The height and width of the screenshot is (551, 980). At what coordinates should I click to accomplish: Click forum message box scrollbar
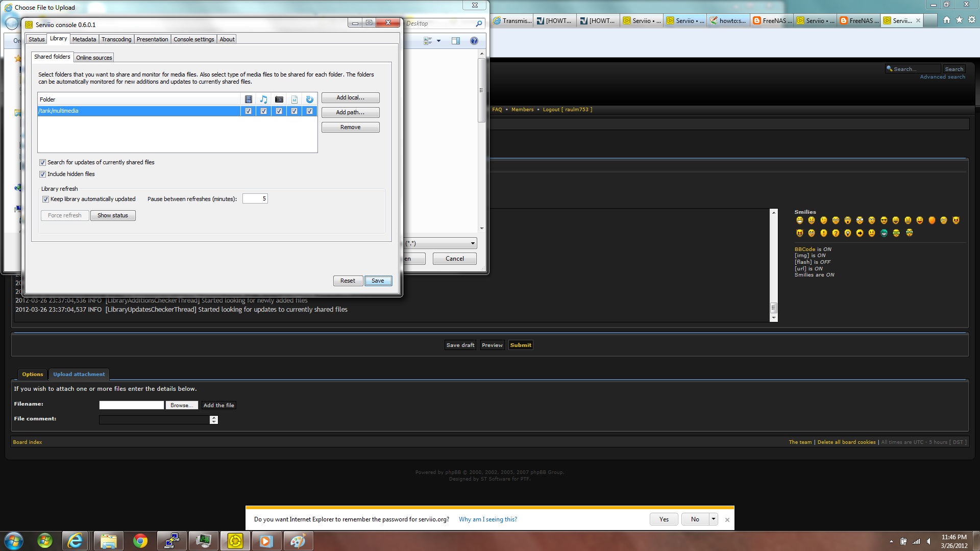[774, 265]
